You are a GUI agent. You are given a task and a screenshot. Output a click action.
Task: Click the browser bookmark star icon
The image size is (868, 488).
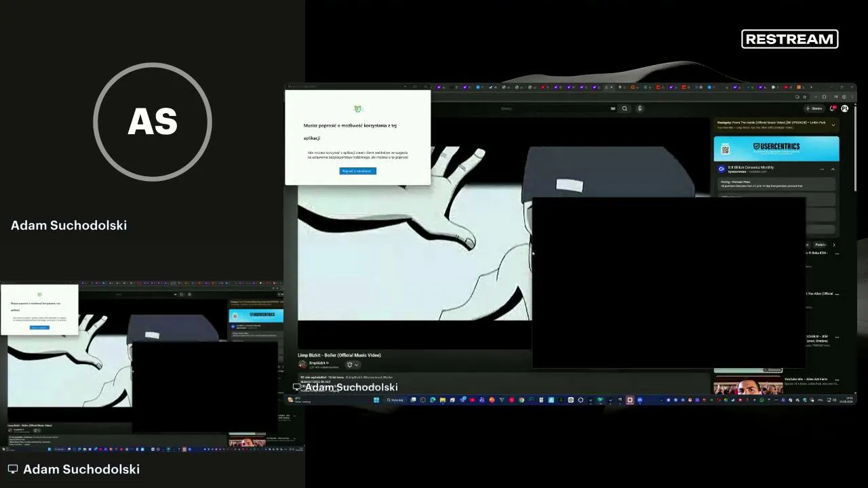point(805,97)
